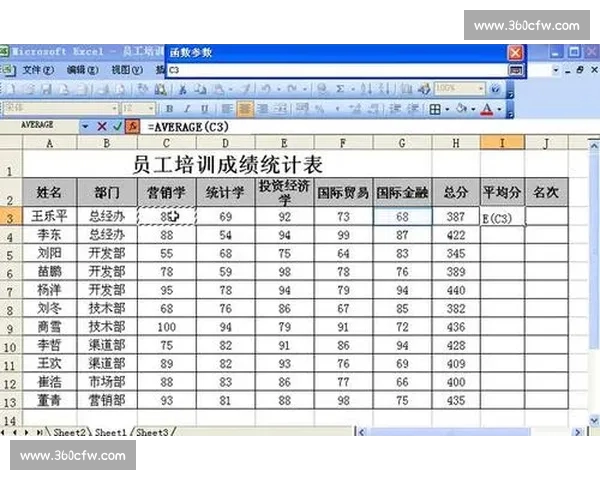Image resolution: width=600 pixels, height=480 pixels.
Task: Switch to the Sheet2 tab
Action: click(x=69, y=432)
